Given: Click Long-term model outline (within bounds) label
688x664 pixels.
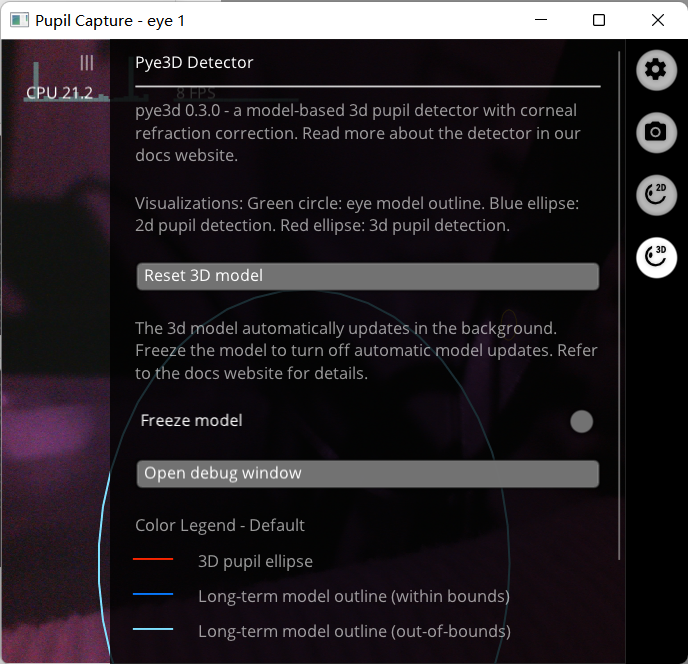Looking at the screenshot, I should click(x=354, y=596).
